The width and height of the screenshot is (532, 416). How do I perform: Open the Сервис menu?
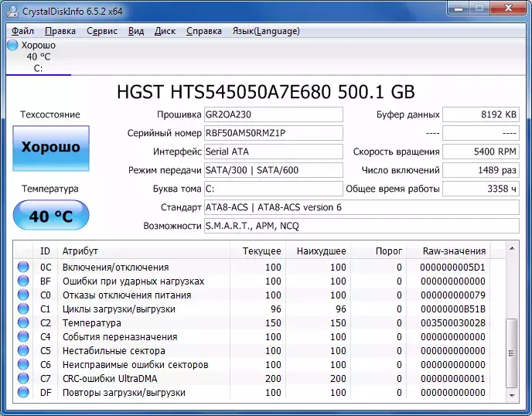point(102,31)
